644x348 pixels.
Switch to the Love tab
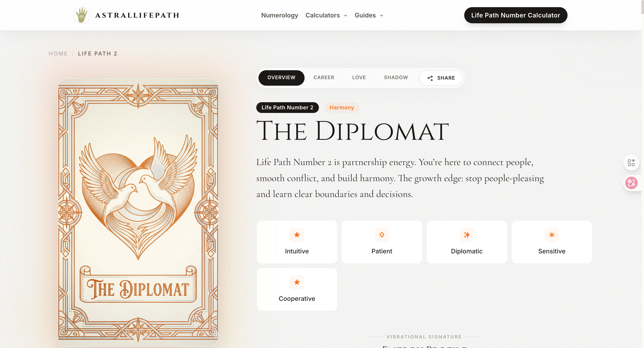point(359,78)
